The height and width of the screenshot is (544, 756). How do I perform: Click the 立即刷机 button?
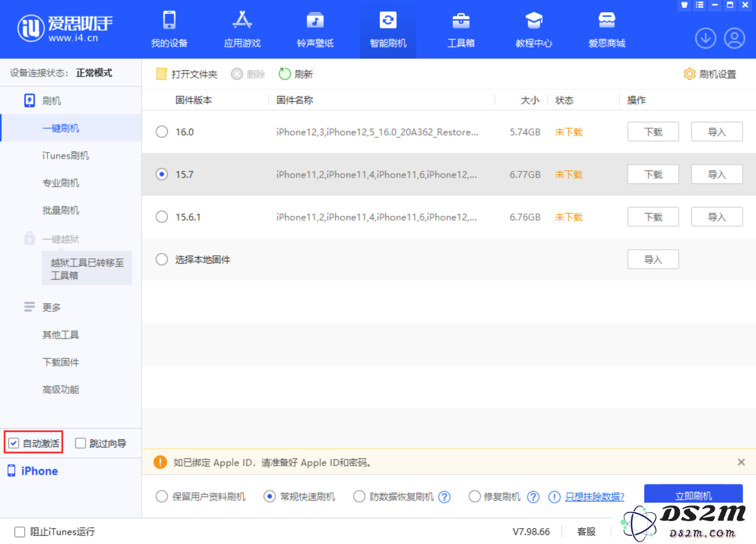coord(693,496)
